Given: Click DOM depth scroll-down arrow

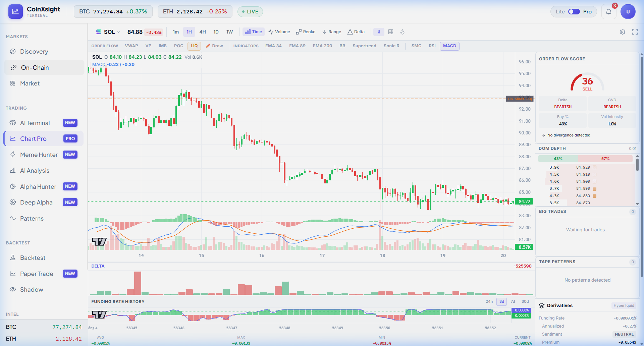Looking at the screenshot, I should pyautogui.click(x=637, y=204).
